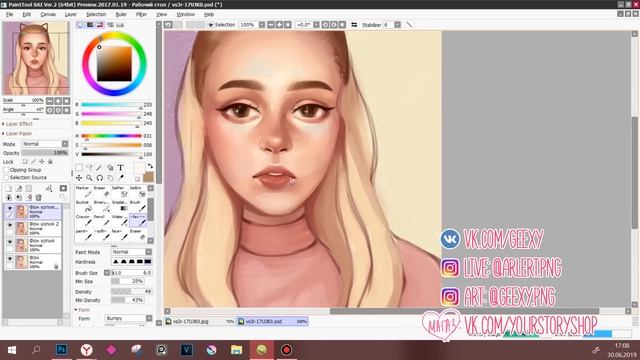Open the File menu
Image resolution: width=640 pixels, height=360 pixels.
9,14
